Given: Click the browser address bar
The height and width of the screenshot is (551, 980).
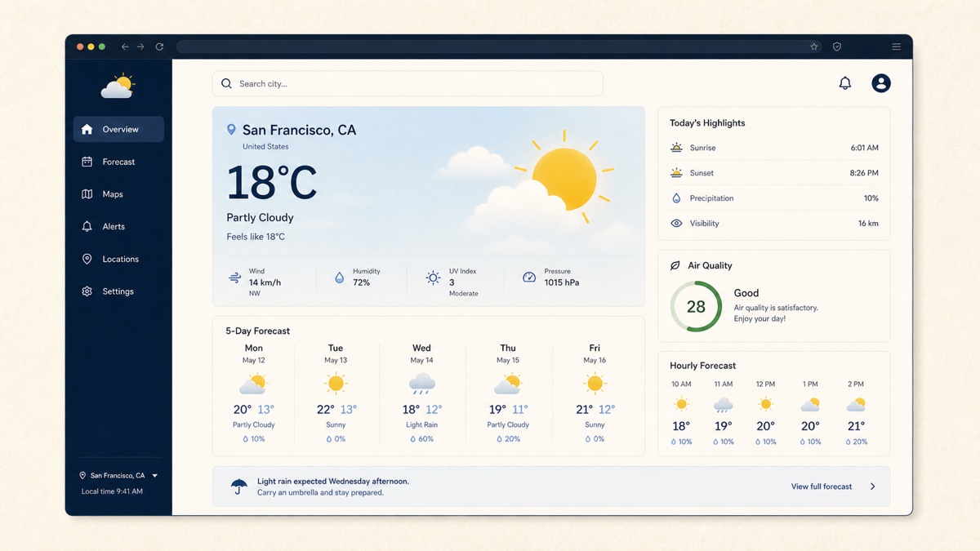Looking at the screenshot, I should point(499,47).
